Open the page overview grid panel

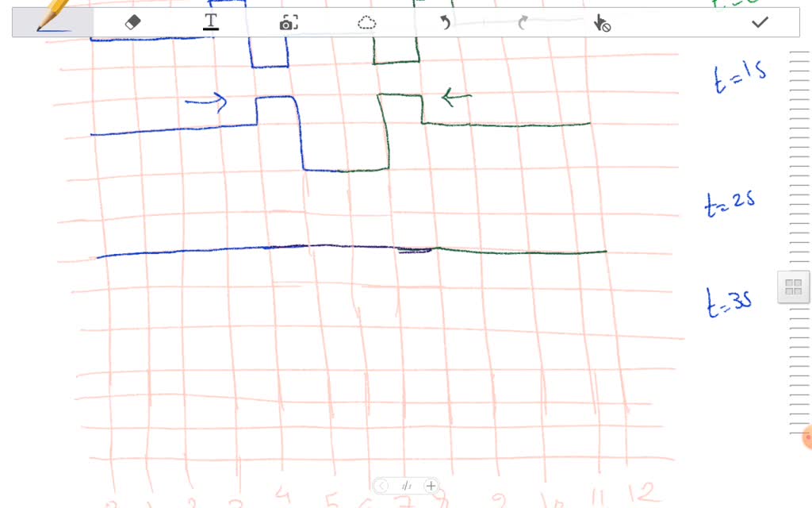(x=792, y=287)
